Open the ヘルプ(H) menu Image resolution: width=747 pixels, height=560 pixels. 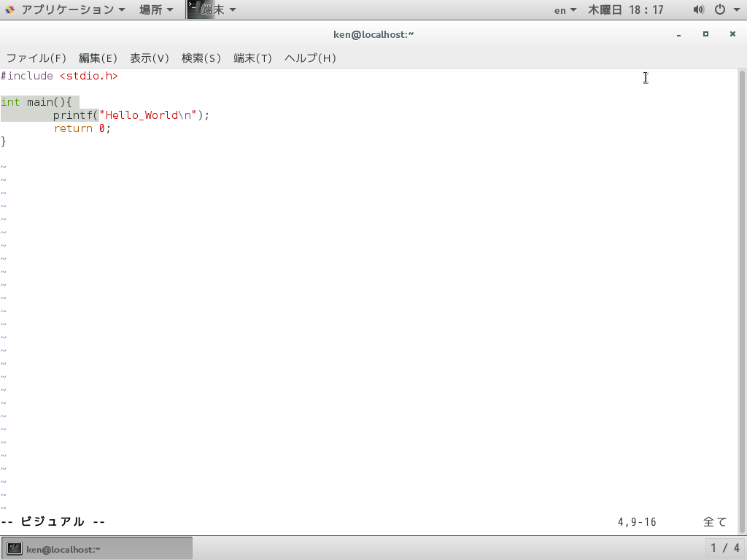310,58
